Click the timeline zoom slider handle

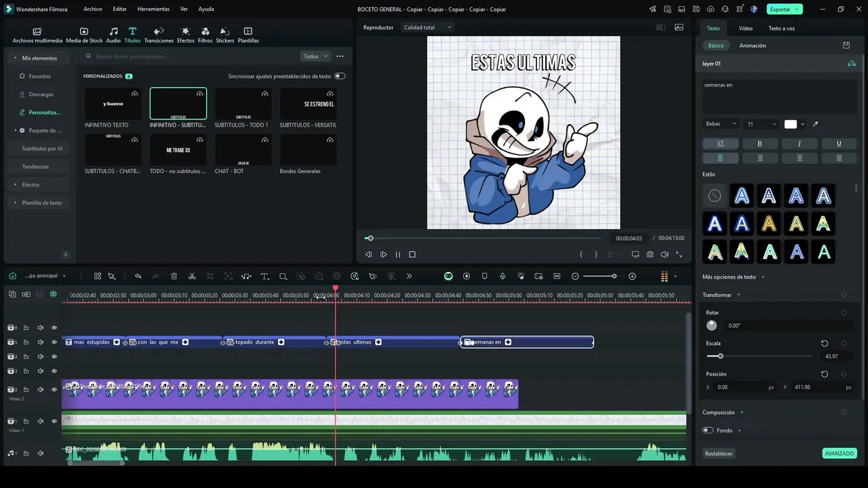tap(614, 277)
